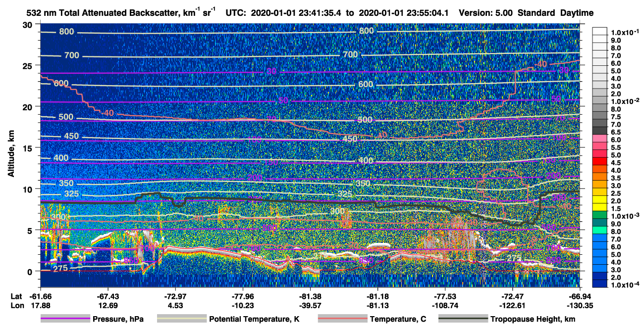Click the longitude value -81.13
Viewport: 644px width, 330px height.
377,306
